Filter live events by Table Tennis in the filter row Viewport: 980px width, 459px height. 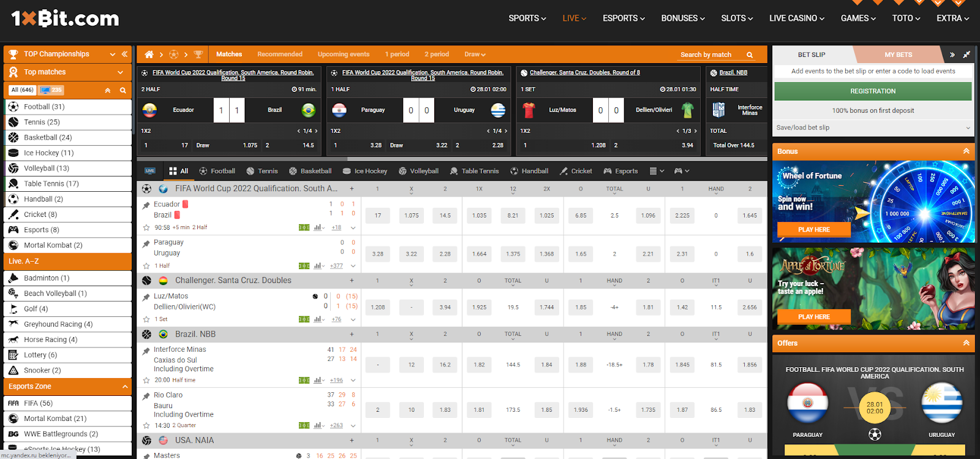click(x=474, y=171)
